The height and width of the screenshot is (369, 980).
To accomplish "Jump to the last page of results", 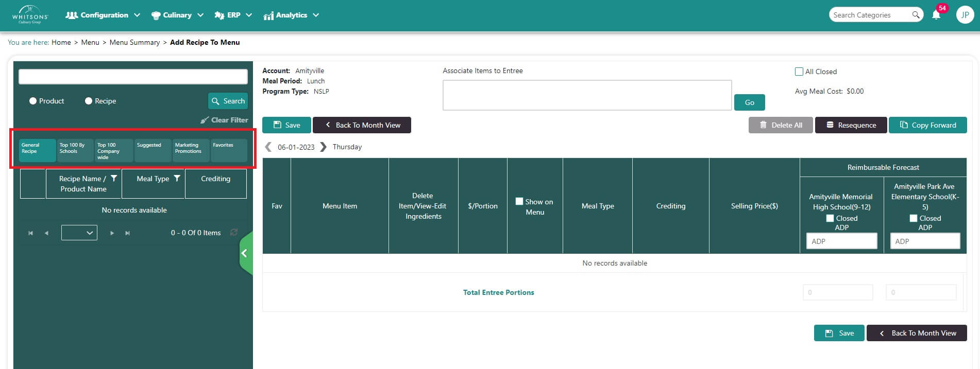I will tap(127, 233).
